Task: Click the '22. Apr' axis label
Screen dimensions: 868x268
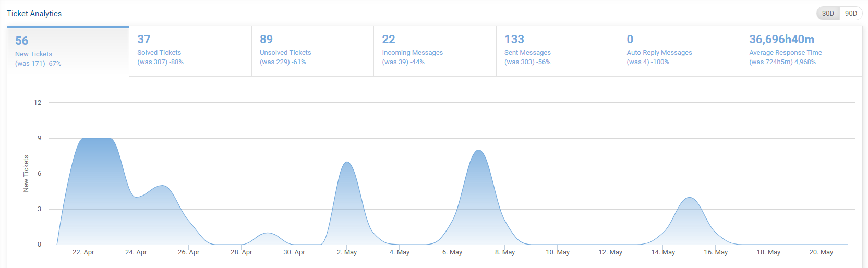Action: pos(83,252)
